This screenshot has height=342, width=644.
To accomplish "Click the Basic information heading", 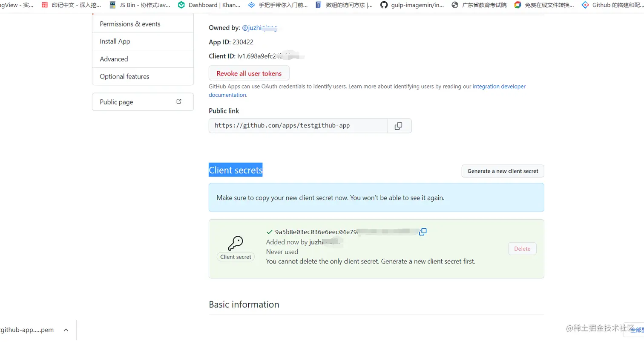I will 244,304.
